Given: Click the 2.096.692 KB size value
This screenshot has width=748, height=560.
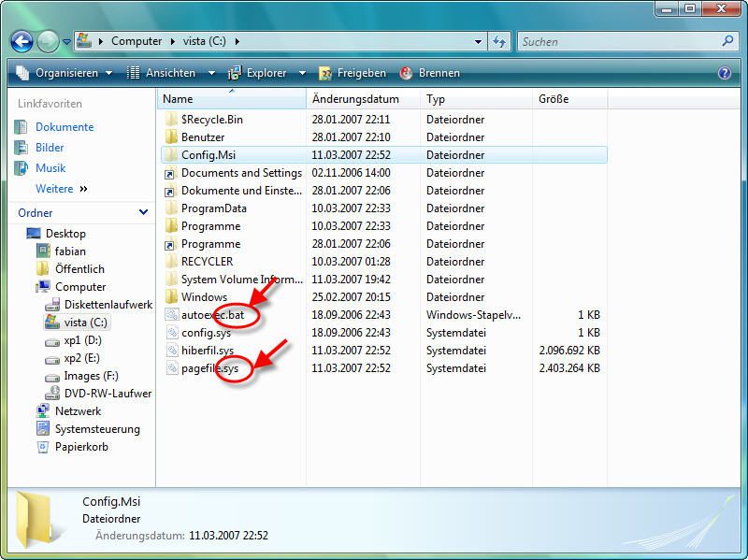Looking at the screenshot, I should (x=569, y=351).
